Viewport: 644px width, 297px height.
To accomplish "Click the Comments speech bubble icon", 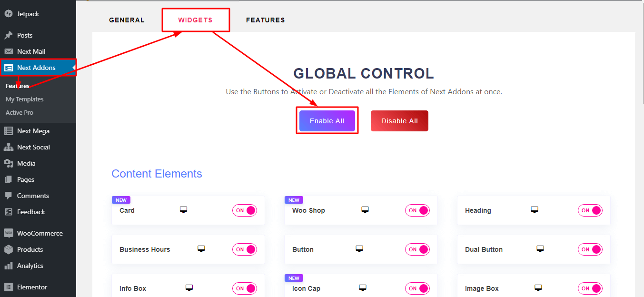I will click(9, 196).
